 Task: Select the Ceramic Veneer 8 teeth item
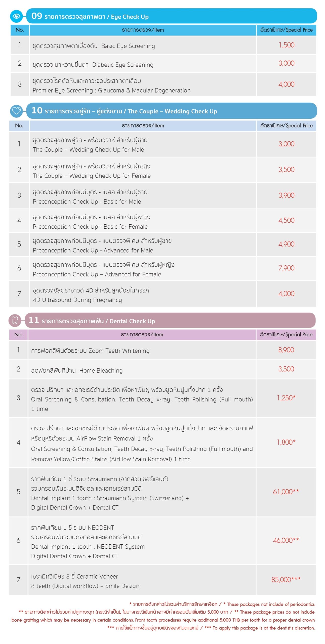tap(85, 581)
